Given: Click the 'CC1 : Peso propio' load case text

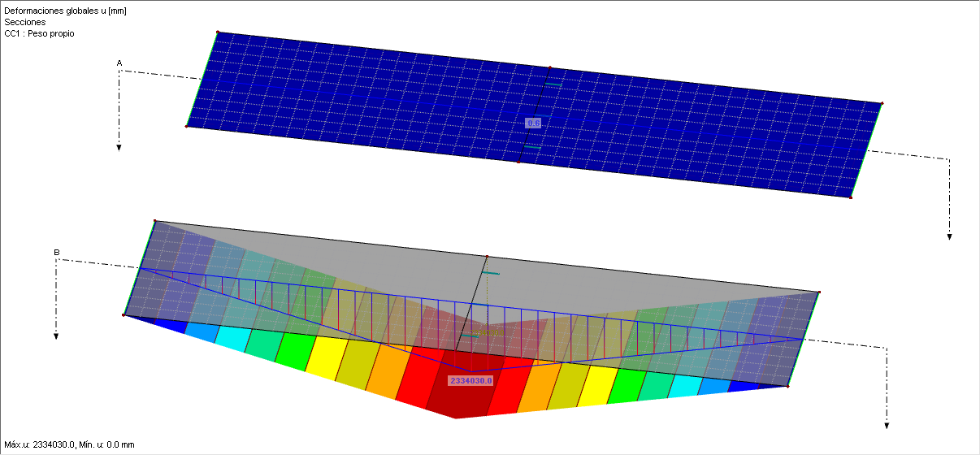Looking at the screenshot, I should [x=39, y=33].
